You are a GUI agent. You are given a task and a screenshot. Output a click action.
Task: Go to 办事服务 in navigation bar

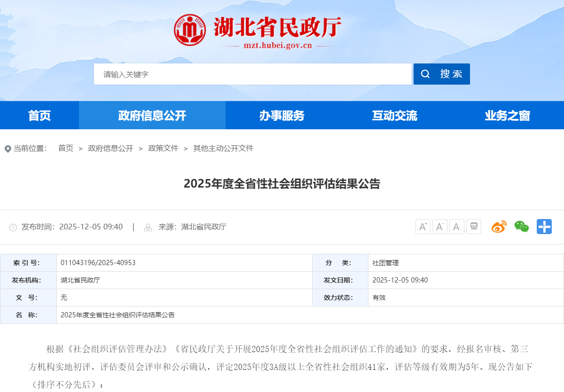pos(282,115)
